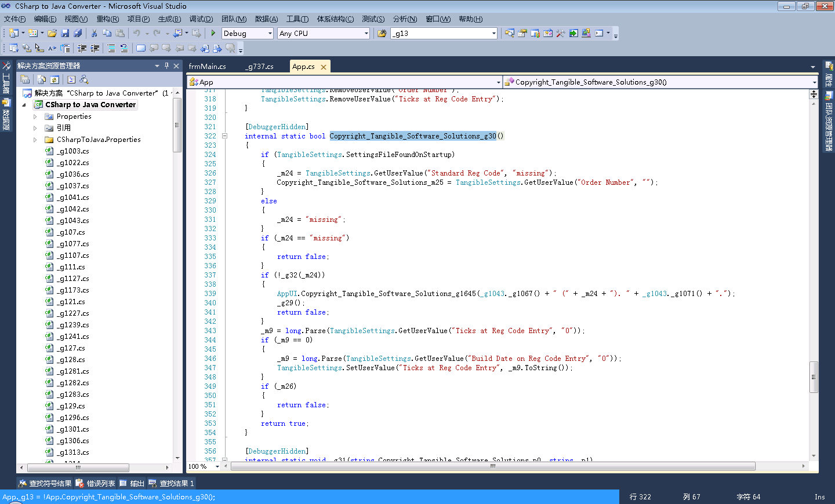
Task: Open the Properties Window toolbar icon
Action: [522, 34]
